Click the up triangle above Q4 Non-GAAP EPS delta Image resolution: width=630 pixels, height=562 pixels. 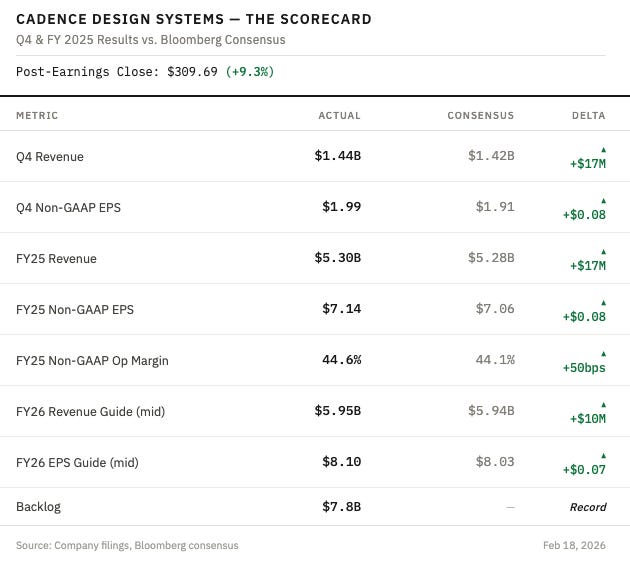click(x=603, y=200)
